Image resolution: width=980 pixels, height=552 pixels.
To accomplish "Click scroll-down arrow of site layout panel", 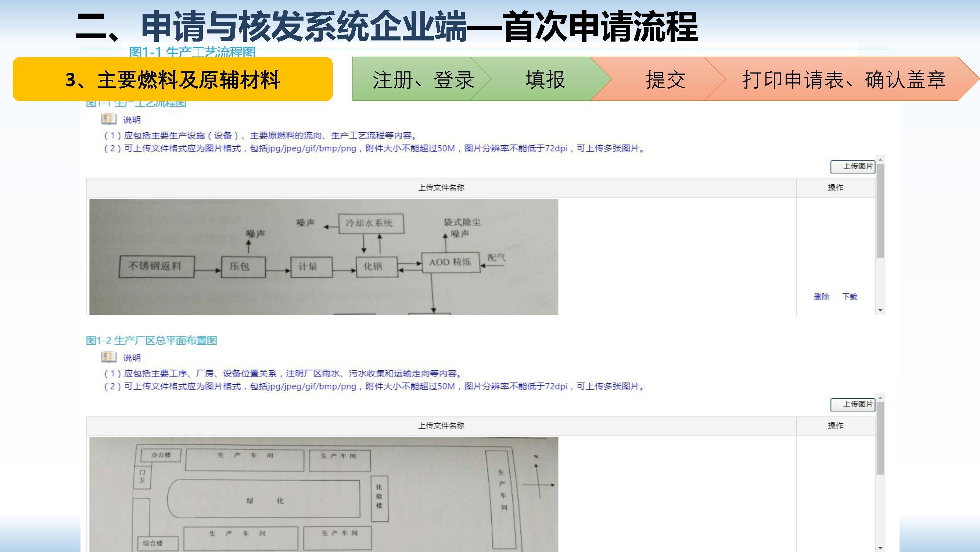I will click(880, 548).
